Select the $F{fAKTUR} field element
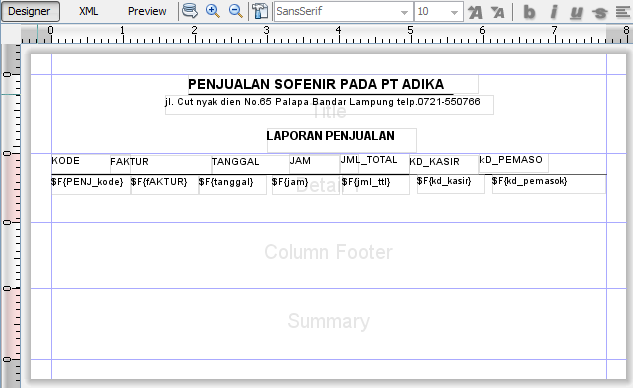Viewport: 633px width, 388px height. click(x=165, y=185)
